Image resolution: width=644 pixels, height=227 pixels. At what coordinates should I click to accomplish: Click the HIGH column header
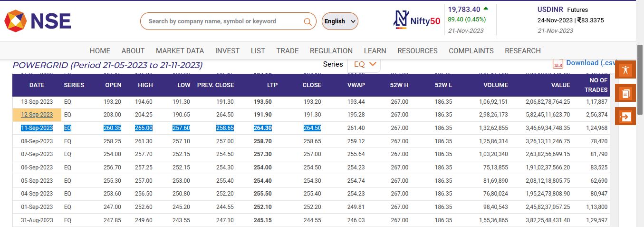144,85
